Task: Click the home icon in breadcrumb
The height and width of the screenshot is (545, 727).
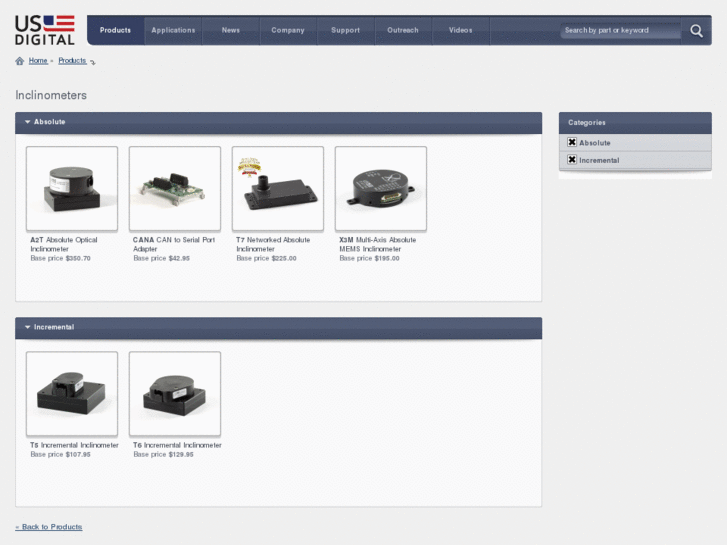Action: point(19,61)
